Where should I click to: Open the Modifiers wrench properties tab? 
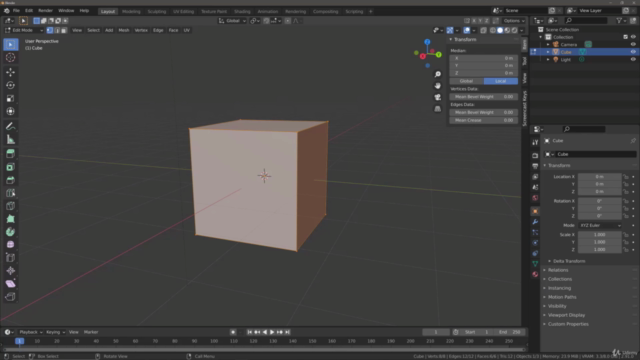click(x=535, y=222)
